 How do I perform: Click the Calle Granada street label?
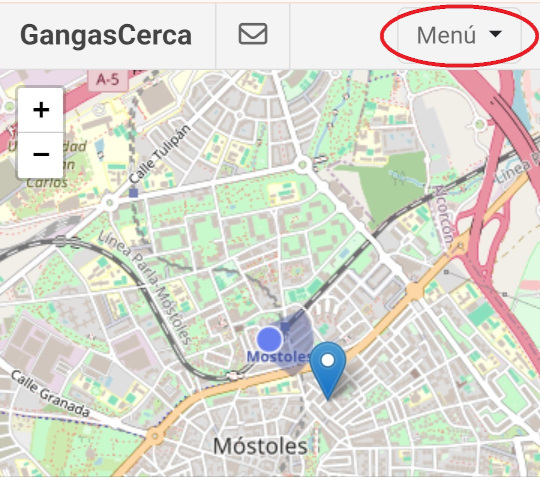[x=50, y=393]
